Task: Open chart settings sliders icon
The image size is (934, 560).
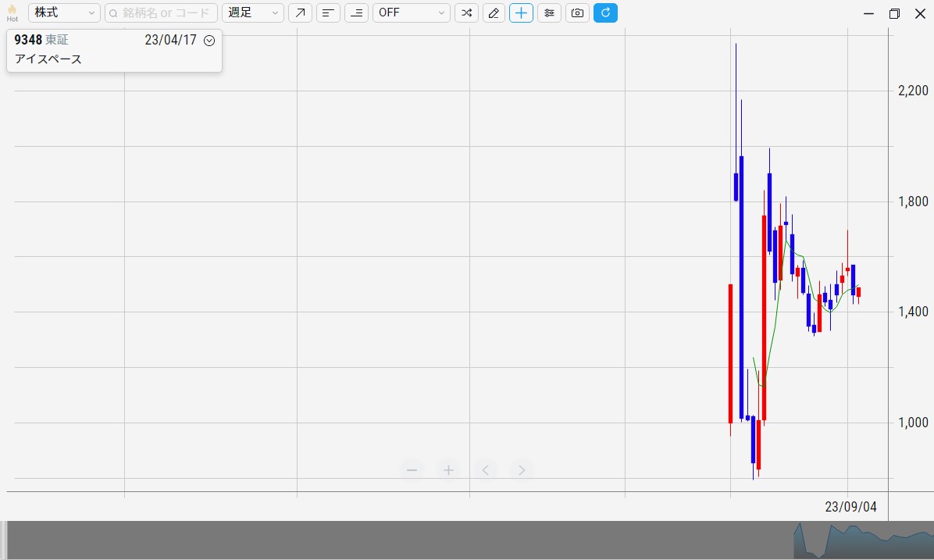Action: [549, 13]
